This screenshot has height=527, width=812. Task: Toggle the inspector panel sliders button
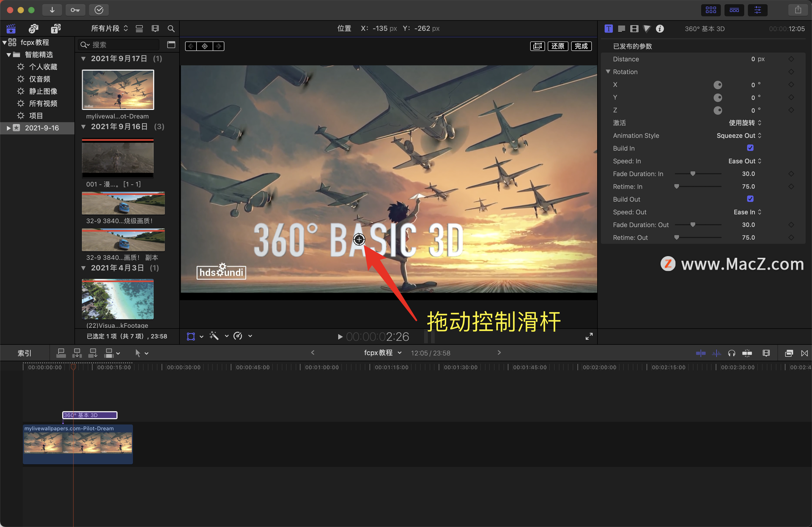click(x=757, y=10)
